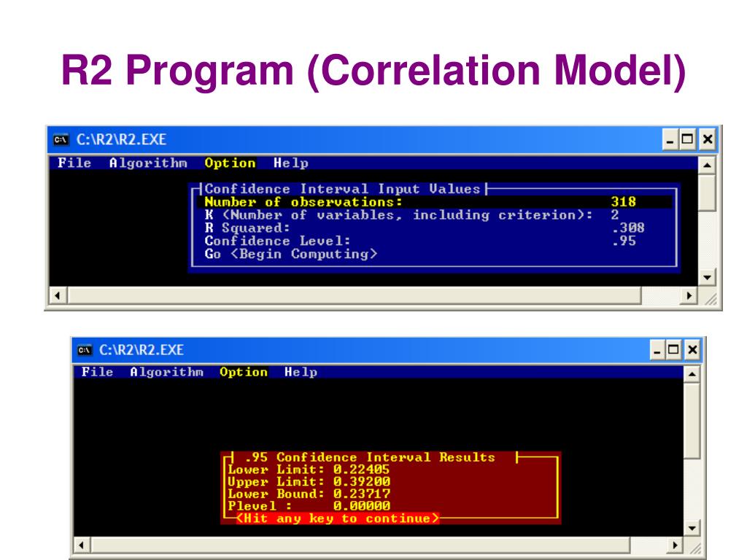Select the Confidence Level input row

point(435,241)
